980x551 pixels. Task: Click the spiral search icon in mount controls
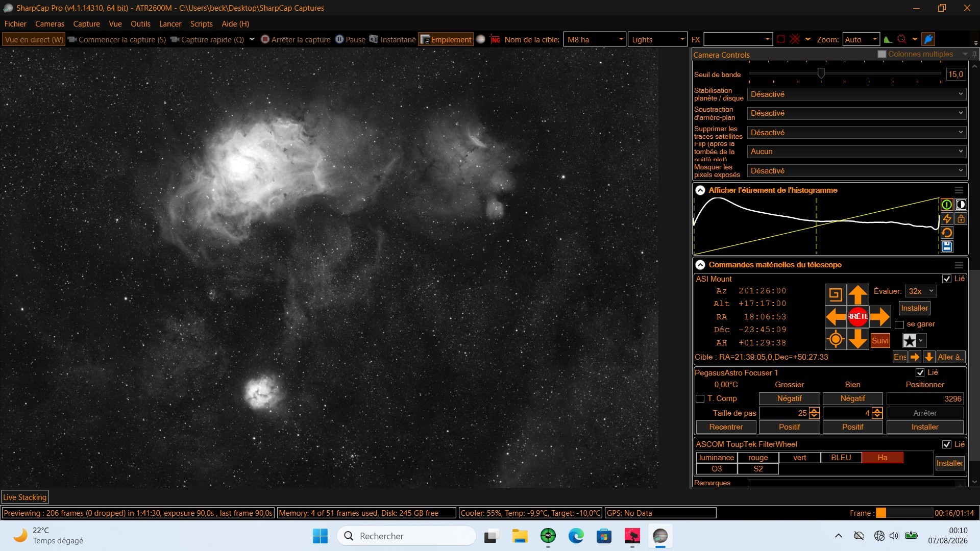click(836, 295)
